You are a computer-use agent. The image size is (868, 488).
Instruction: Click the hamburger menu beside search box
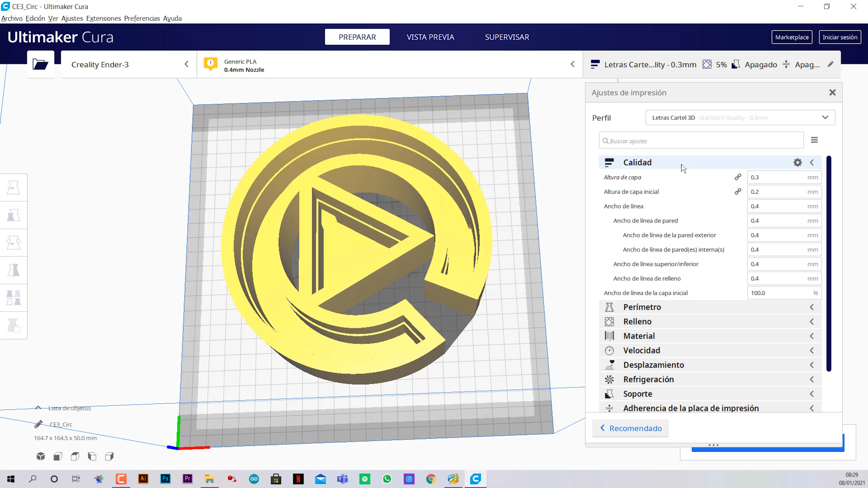point(814,140)
